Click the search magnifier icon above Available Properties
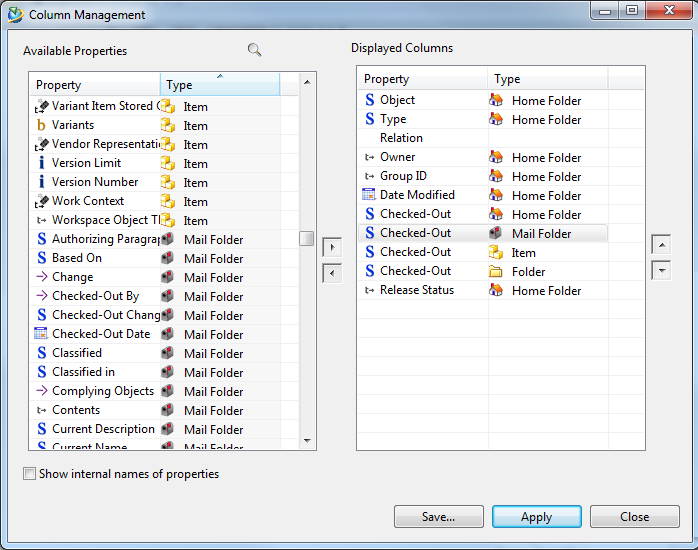 tap(255, 50)
